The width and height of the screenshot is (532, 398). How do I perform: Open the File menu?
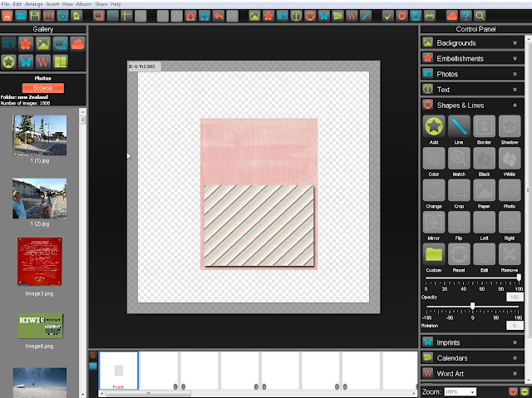tap(5, 4)
